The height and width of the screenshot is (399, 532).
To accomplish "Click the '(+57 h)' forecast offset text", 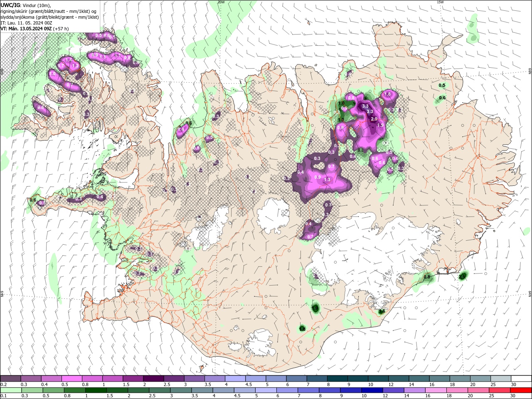I will tap(61, 29).
